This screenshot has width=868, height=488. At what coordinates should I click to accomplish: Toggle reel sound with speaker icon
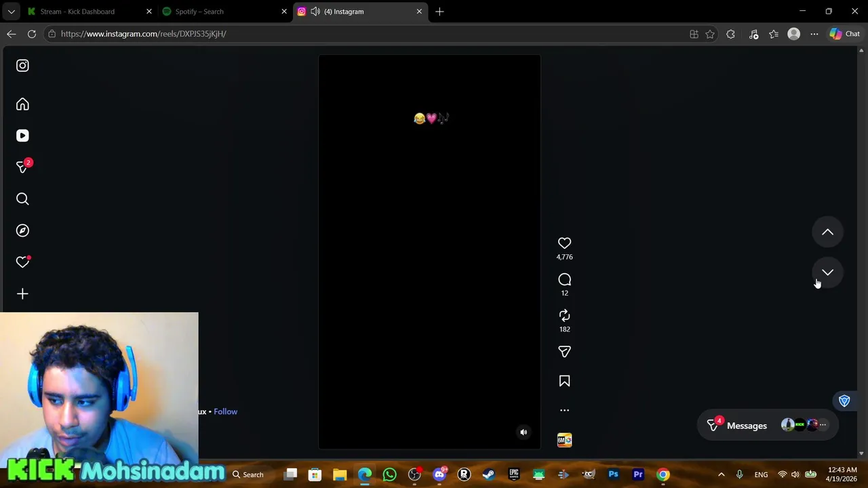point(524,432)
